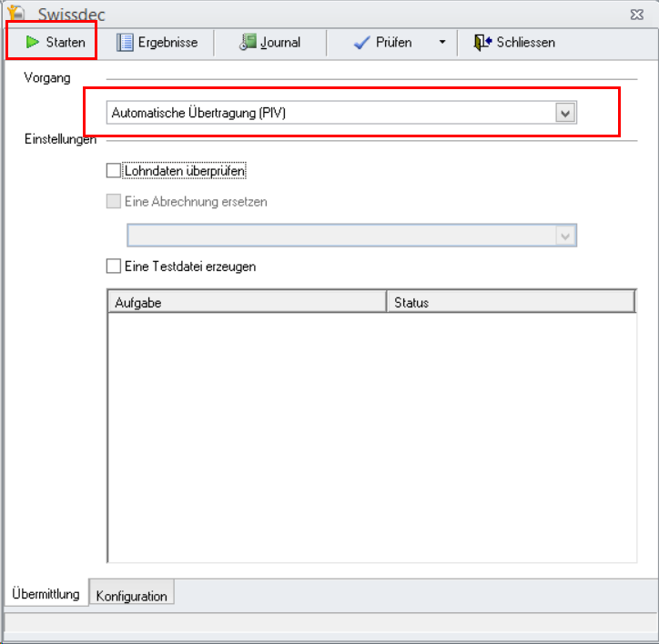Screen dimensions: 659x644
Task: Click Schliessen to close the dialog
Action: point(514,43)
